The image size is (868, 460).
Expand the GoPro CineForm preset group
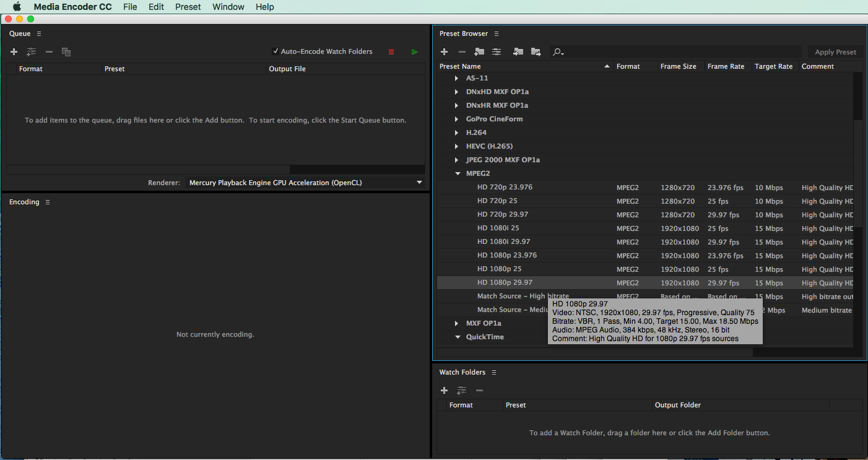(x=456, y=119)
